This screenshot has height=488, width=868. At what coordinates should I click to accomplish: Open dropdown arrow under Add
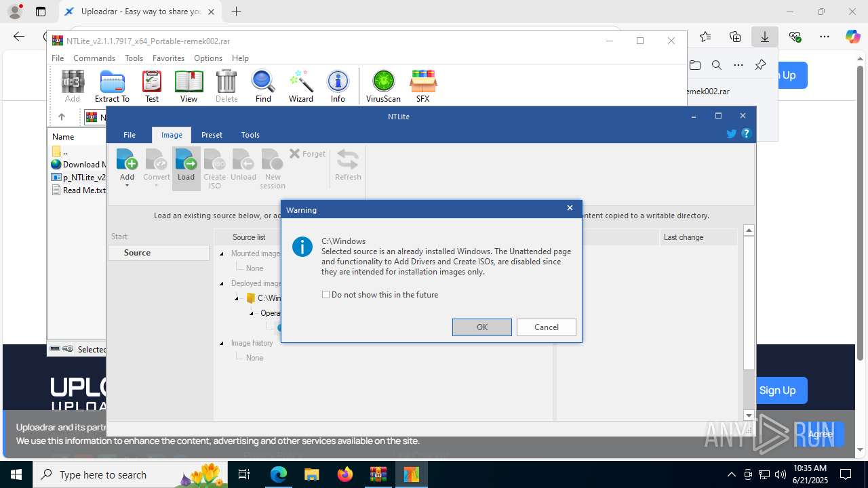[127, 186]
